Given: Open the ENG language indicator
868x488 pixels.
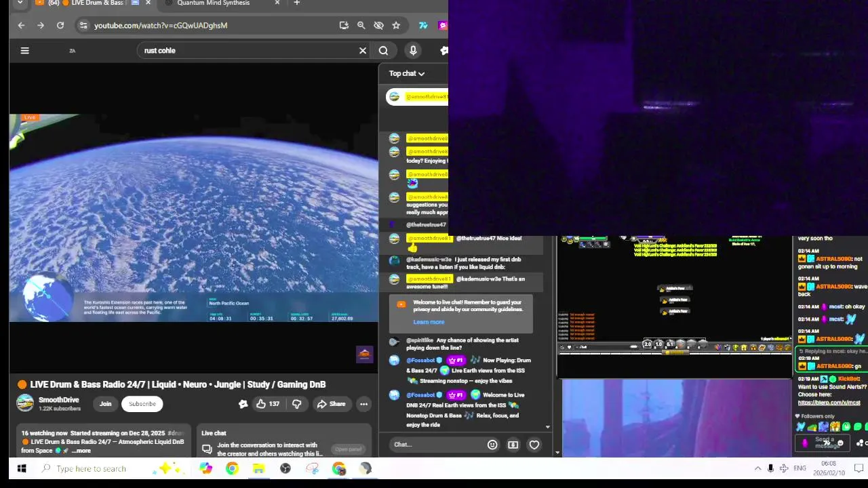Looking at the screenshot, I should pyautogui.click(x=800, y=468).
